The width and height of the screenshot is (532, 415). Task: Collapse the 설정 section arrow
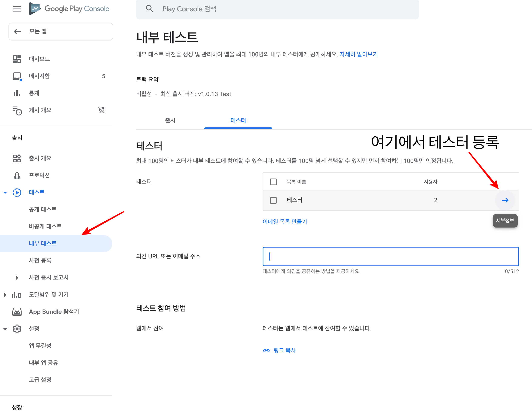(x=5, y=329)
